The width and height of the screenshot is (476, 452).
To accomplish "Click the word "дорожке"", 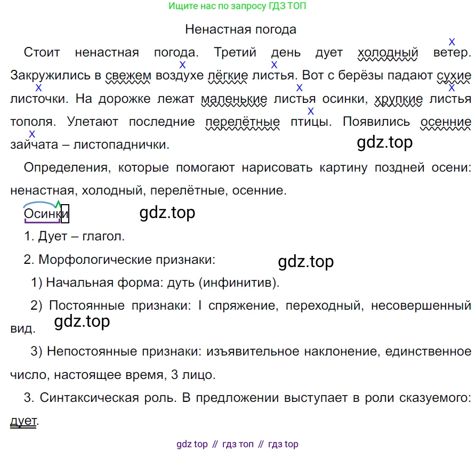I will tap(125, 99).
